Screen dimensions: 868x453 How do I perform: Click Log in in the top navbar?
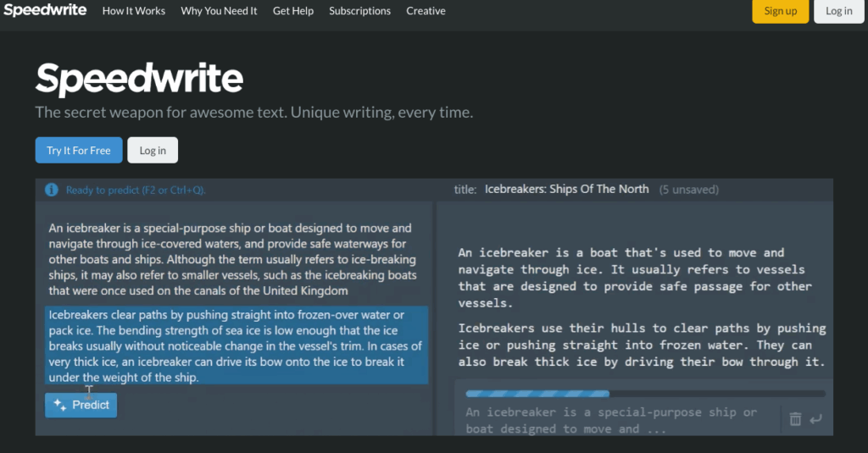838,11
